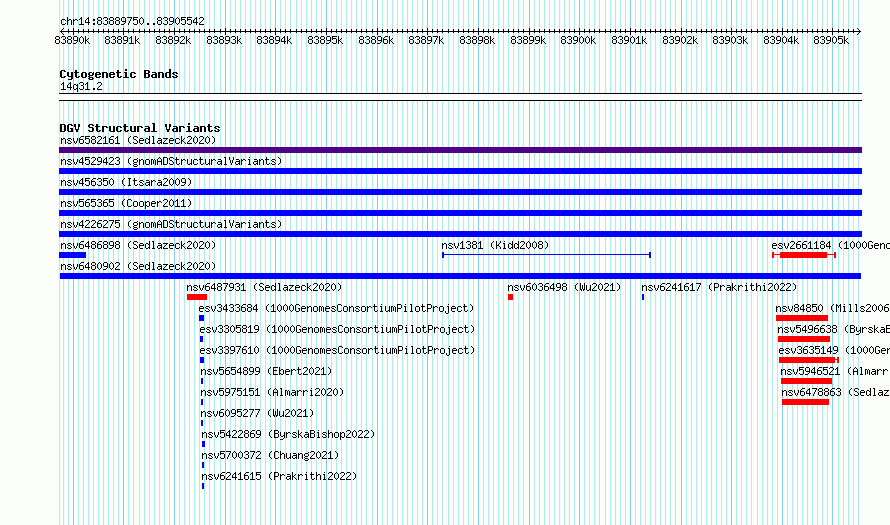
Task: Open nsv6487931 (Sedlazeck2020) variant label
Action: tap(265, 287)
